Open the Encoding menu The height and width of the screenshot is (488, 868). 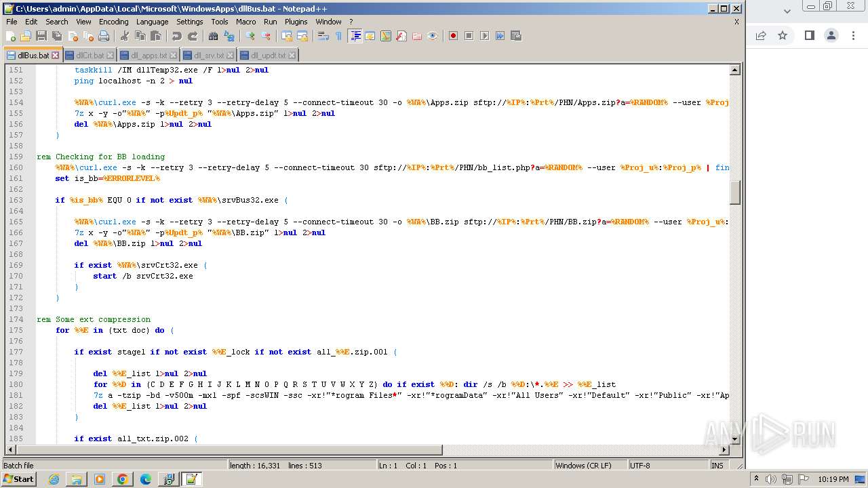tap(113, 22)
